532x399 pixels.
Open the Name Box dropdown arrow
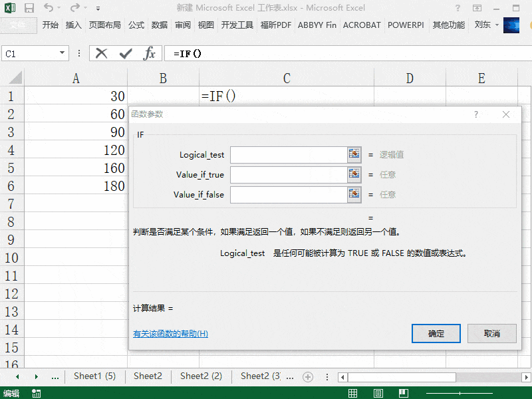pyautogui.click(x=61, y=53)
